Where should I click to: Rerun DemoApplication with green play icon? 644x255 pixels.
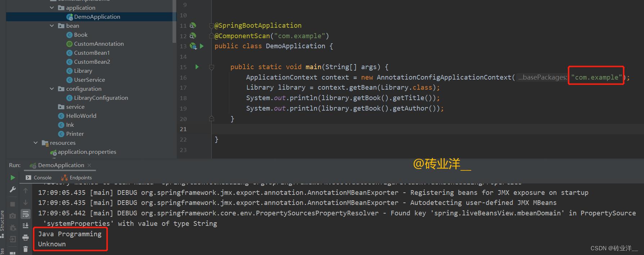click(13, 178)
